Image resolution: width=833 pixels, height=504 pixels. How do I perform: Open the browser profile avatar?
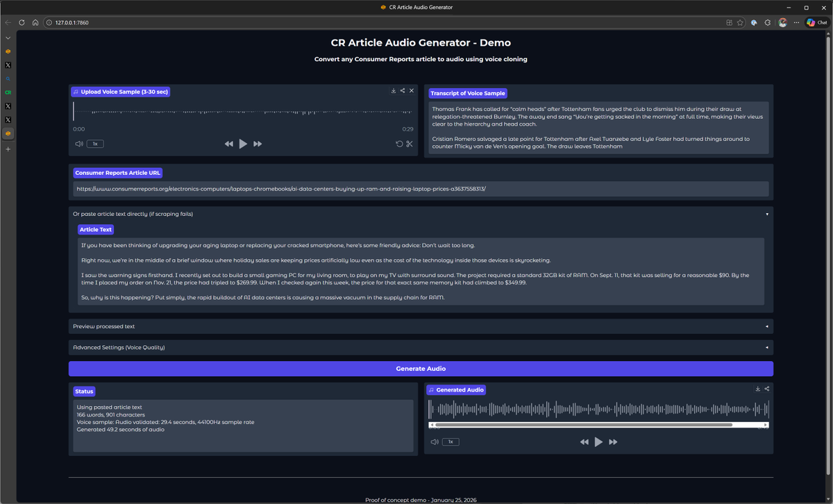tap(783, 22)
